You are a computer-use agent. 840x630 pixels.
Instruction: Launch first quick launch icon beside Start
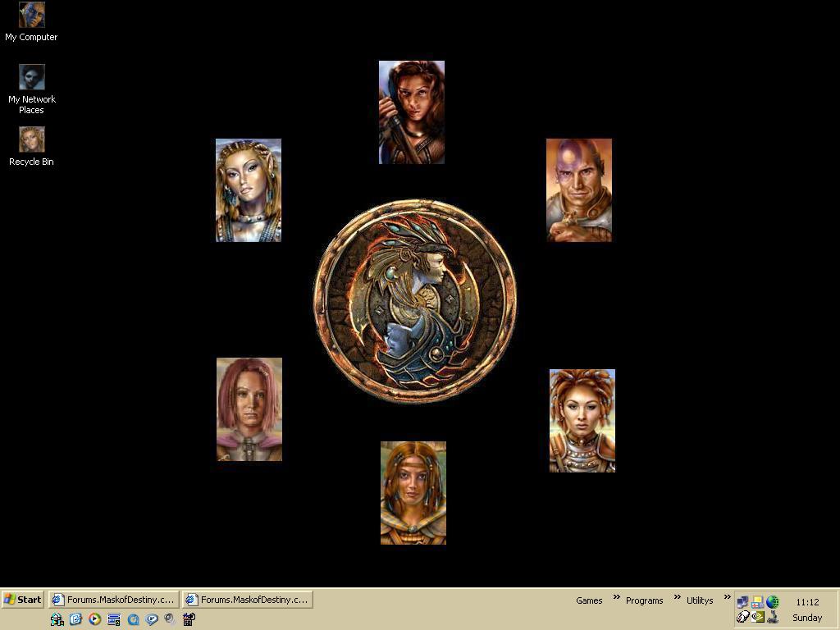57,620
